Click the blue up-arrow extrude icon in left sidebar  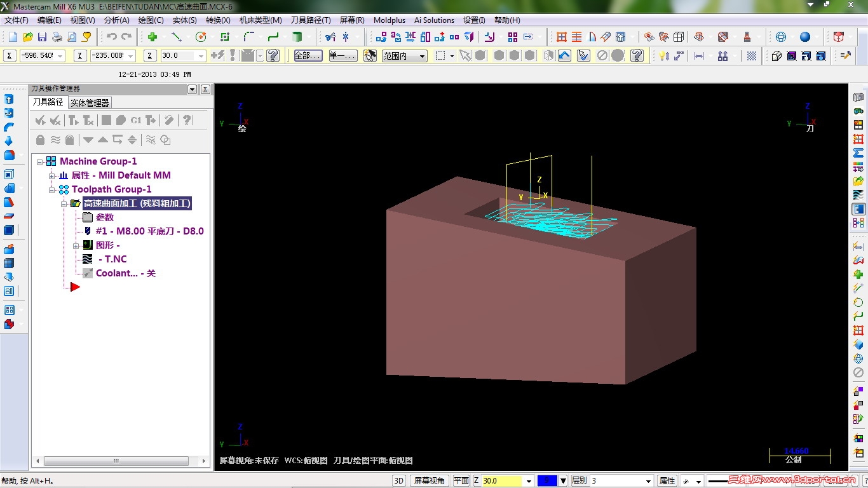coord(9,99)
